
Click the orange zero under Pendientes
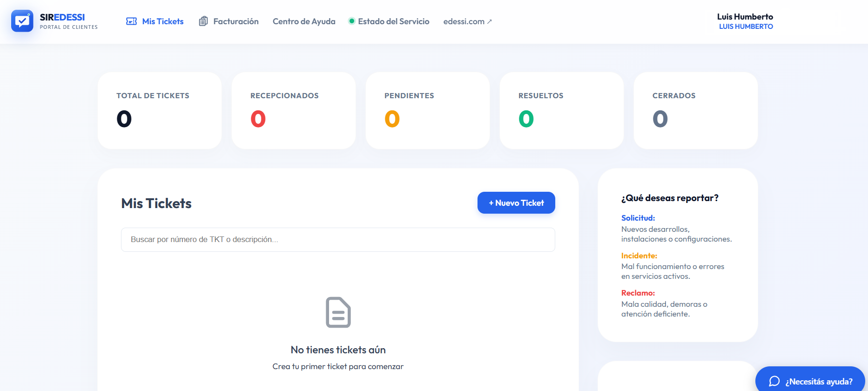392,119
